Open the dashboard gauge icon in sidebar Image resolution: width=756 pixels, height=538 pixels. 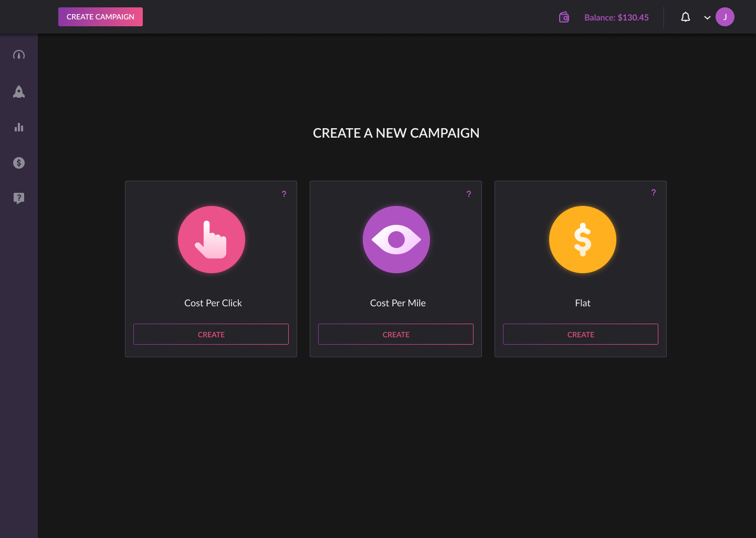[19, 55]
